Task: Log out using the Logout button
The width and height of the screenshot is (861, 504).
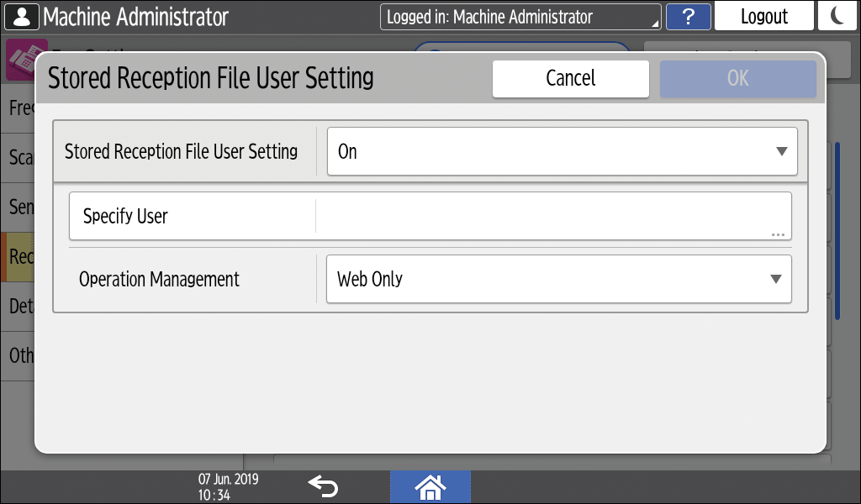Action: pos(763,17)
